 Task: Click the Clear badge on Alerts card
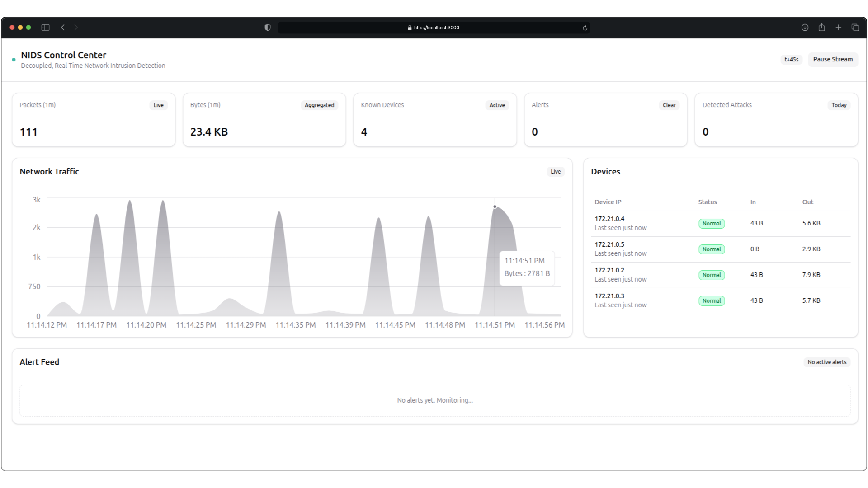(x=669, y=105)
